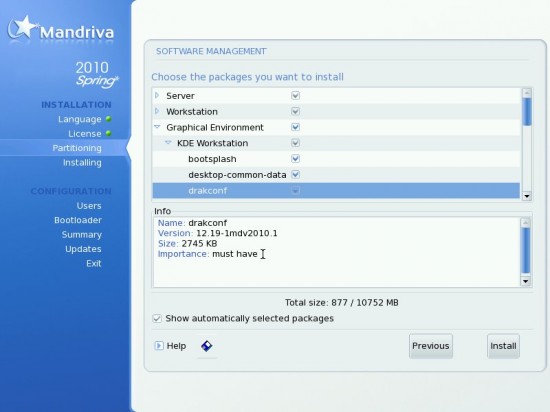Click the package list scroll-down arrow
Screen dimensions: 550x412
coord(527,196)
